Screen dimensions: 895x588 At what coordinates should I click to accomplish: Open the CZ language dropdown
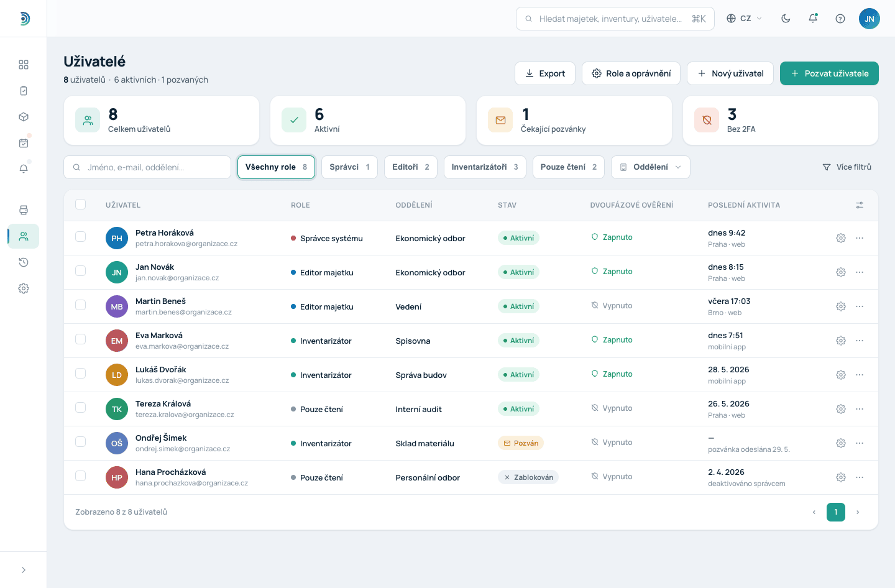(x=745, y=19)
